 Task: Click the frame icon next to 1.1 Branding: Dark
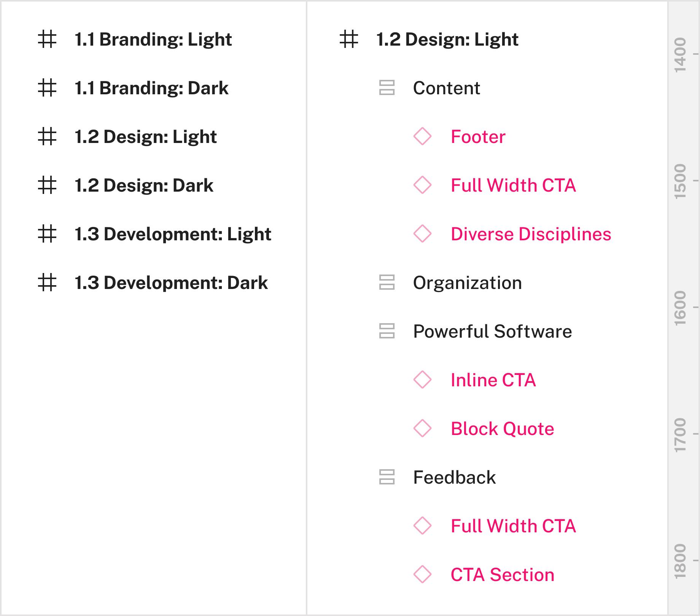(47, 88)
